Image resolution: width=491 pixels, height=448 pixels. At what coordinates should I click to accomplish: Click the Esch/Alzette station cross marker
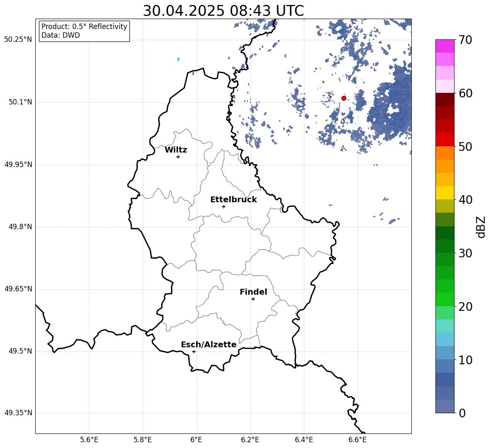coord(194,351)
